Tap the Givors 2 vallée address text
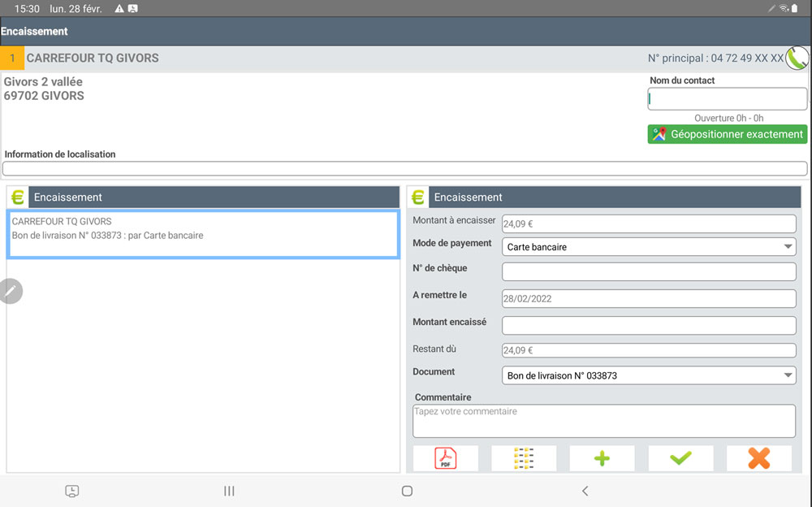The height and width of the screenshot is (507, 812). coord(43,81)
